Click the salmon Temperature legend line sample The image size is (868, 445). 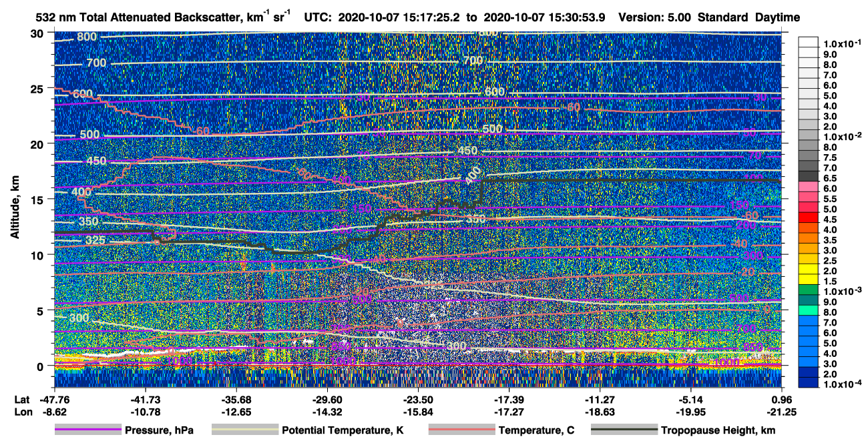[x=462, y=430]
